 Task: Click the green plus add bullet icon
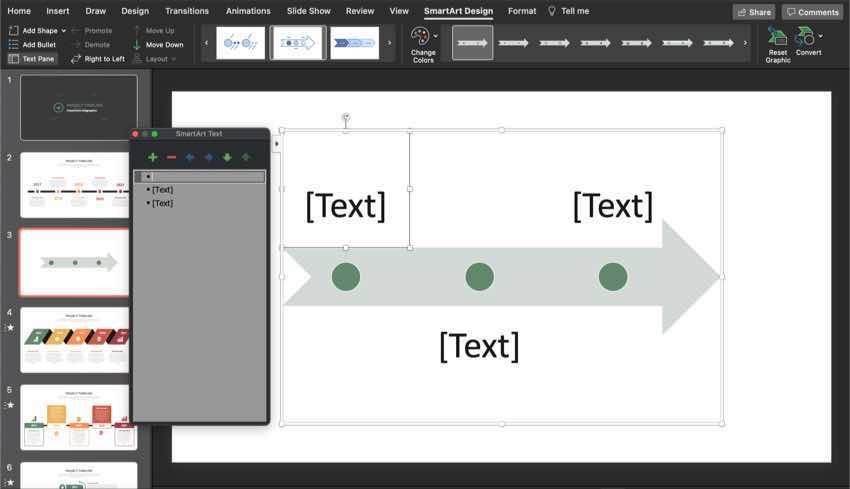(x=152, y=157)
